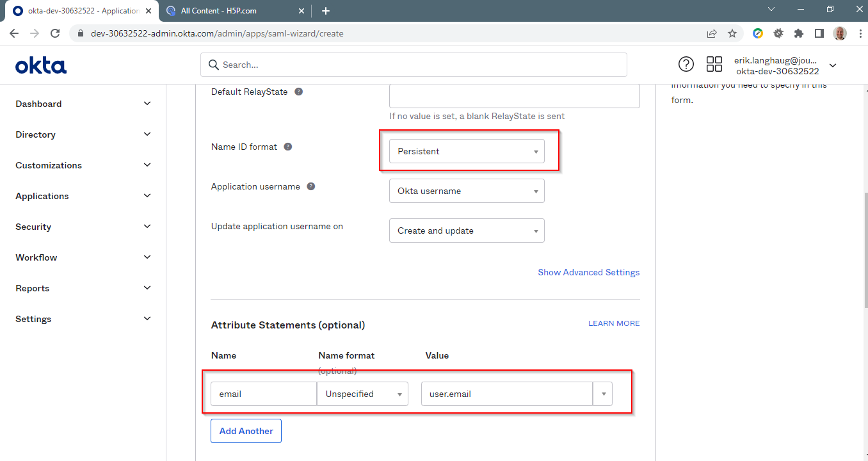Click the Default RelayState input field

[x=515, y=96]
